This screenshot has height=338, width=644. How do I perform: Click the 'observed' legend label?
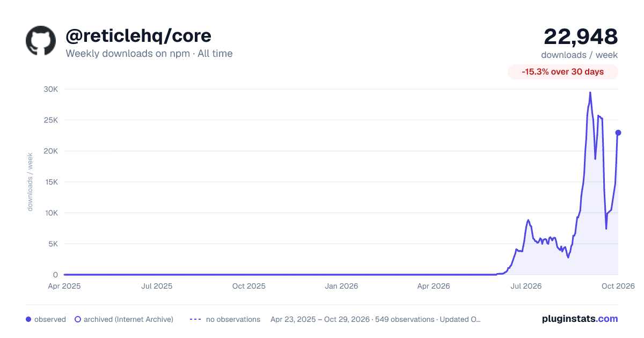click(x=50, y=319)
